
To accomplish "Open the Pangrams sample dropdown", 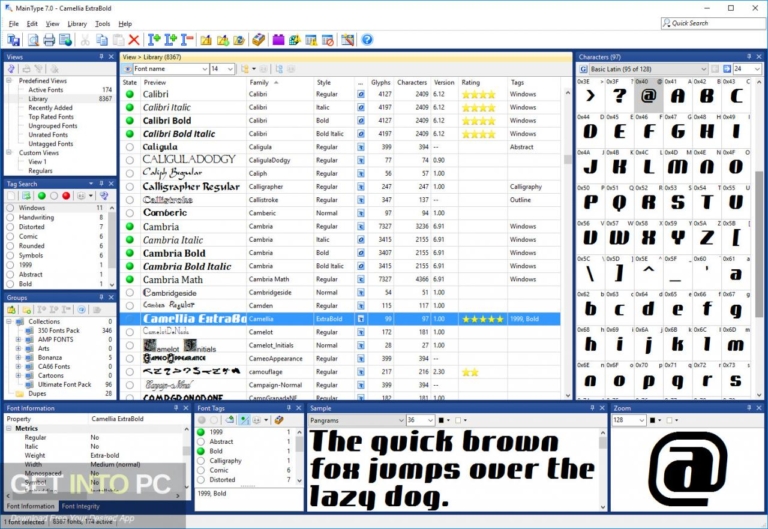I will 401,420.
